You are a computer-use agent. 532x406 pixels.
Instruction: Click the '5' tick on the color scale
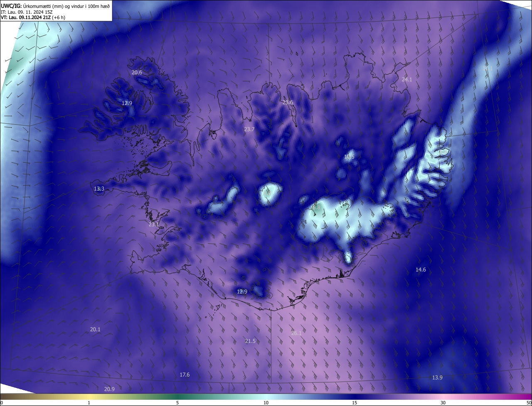click(x=177, y=403)
